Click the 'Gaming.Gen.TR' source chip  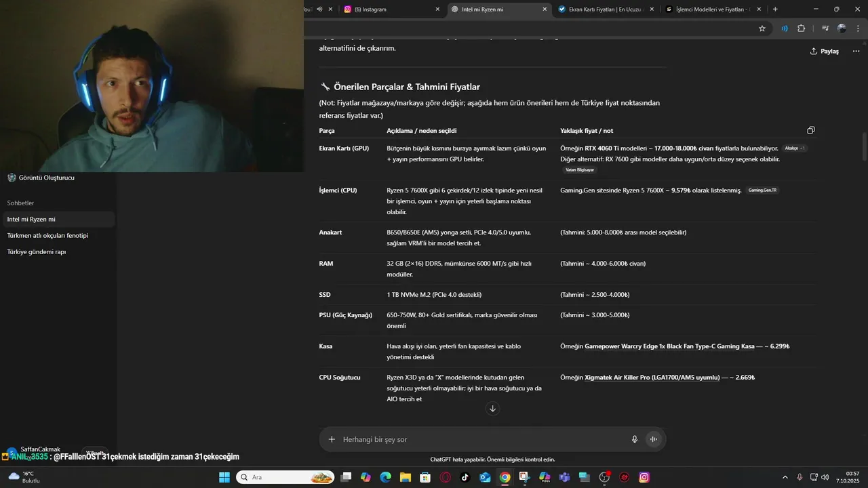tap(762, 190)
